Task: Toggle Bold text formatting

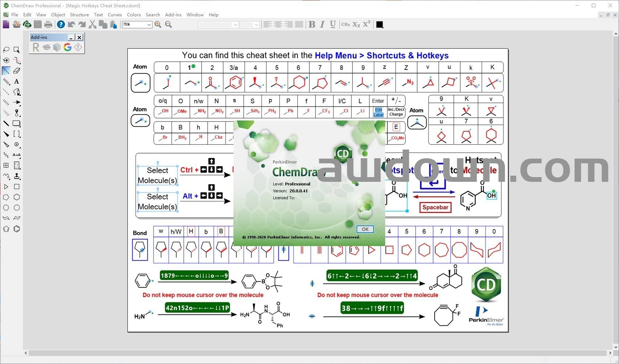Action: 312,24
